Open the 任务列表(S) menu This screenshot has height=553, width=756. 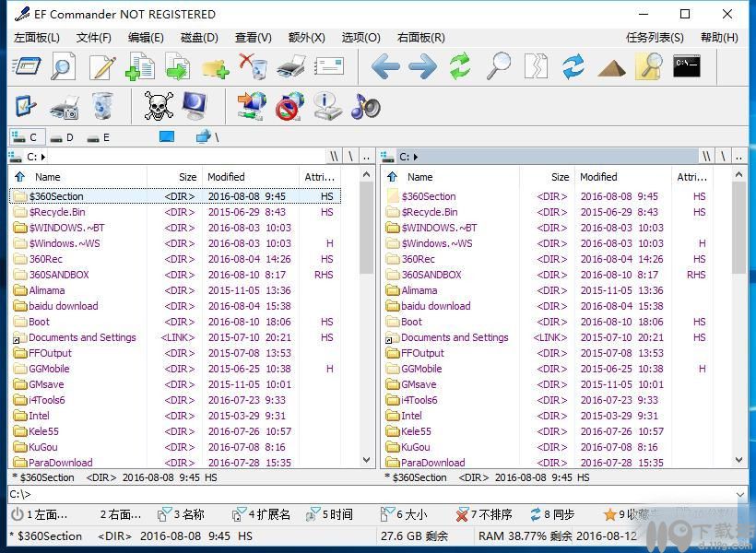click(x=655, y=38)
